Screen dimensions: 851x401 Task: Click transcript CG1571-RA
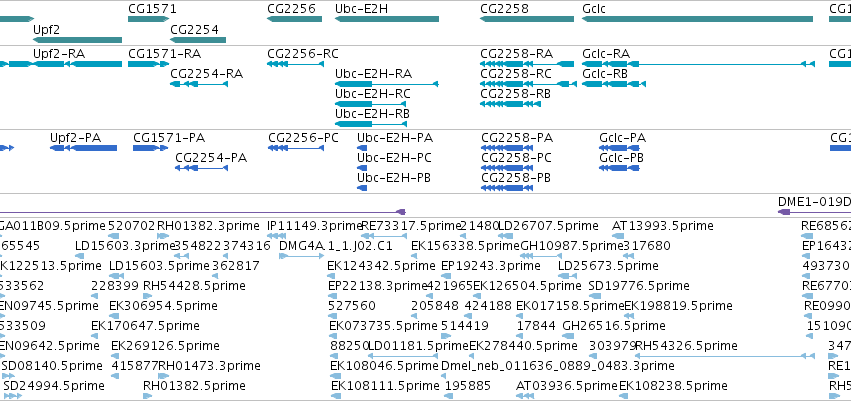pos(164,54)
